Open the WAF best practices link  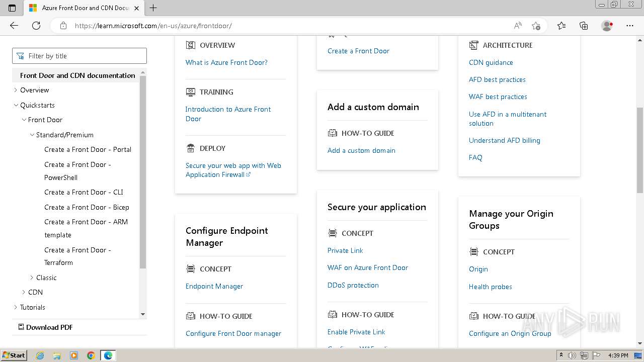pos(498,97)
